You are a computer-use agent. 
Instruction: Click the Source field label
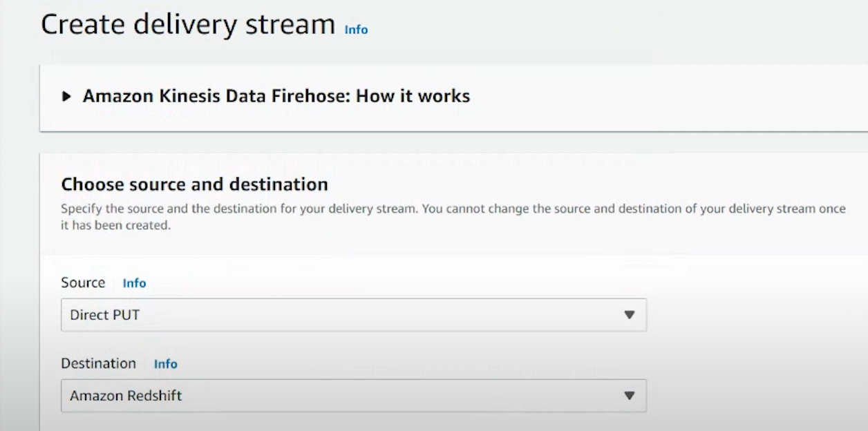point(83,282)
